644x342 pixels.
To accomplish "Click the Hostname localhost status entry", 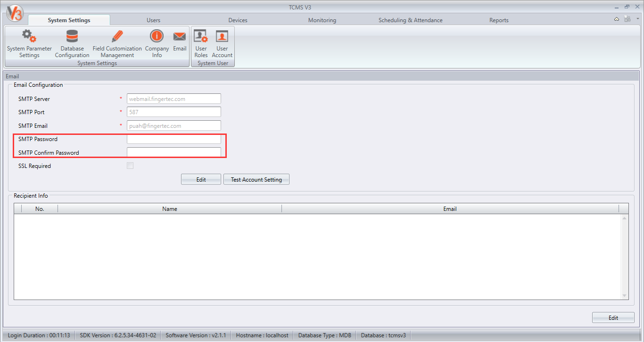I will (x=262, y=335).
